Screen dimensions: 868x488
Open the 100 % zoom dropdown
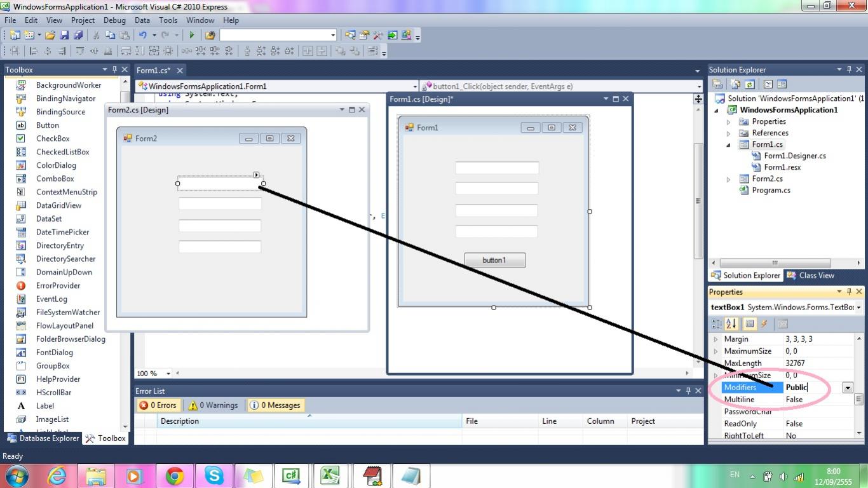click(169, 374)
